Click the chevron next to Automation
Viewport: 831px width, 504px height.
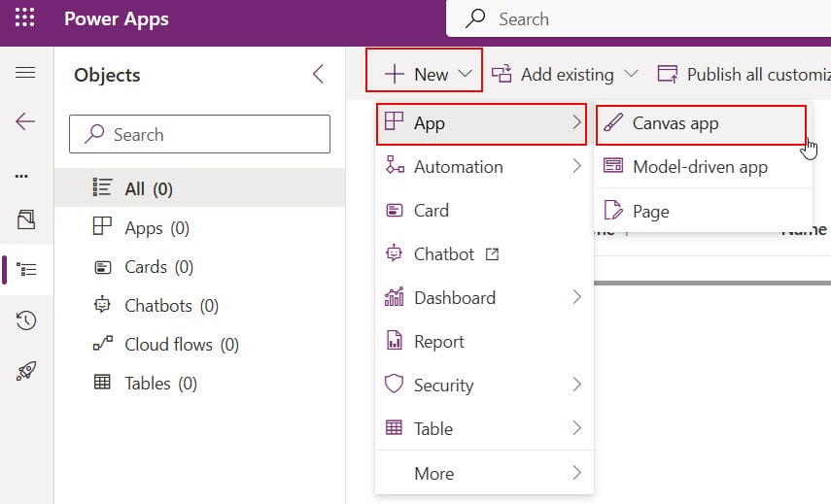[x=577, y=166]
